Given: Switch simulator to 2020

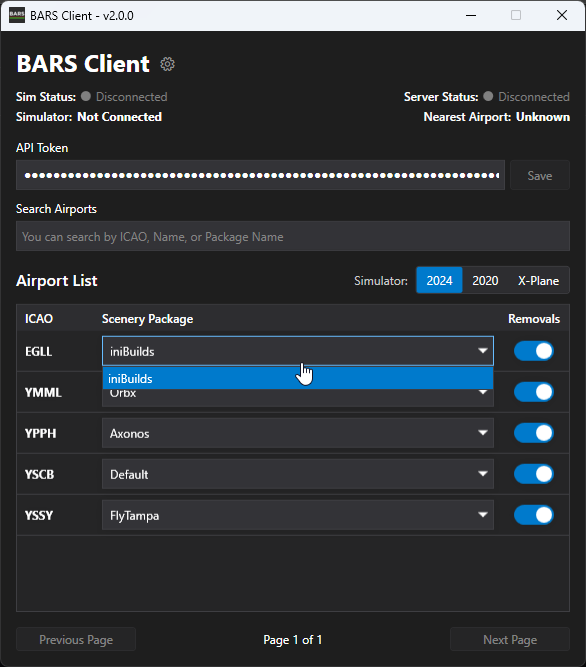Looking at the screenshot, I should click(485, 280).
